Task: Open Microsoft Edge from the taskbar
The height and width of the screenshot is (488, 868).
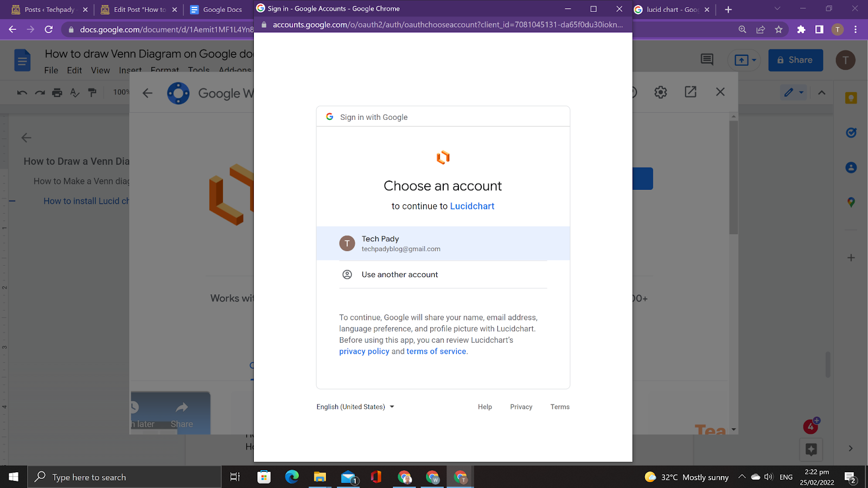Action: point(292,477)
